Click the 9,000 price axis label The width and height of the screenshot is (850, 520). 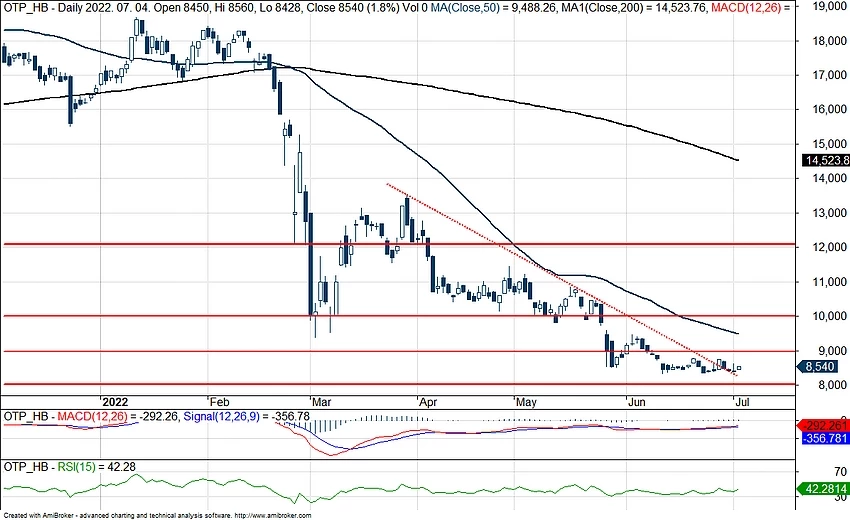coord(832,350)
